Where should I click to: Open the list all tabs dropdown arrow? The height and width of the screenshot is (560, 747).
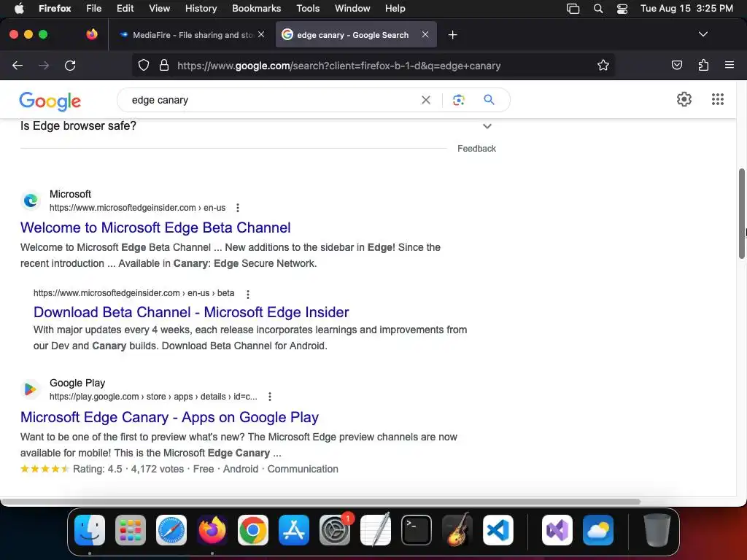coord(703,34)
